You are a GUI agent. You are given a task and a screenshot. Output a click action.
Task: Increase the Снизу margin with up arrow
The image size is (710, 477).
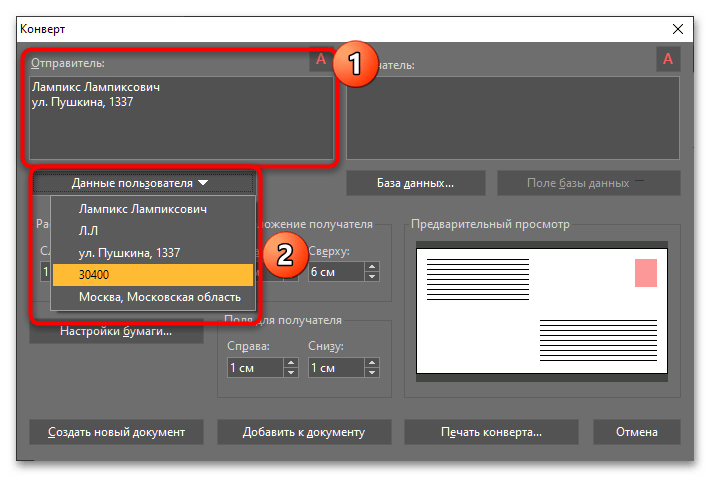(x=372, y=363)
